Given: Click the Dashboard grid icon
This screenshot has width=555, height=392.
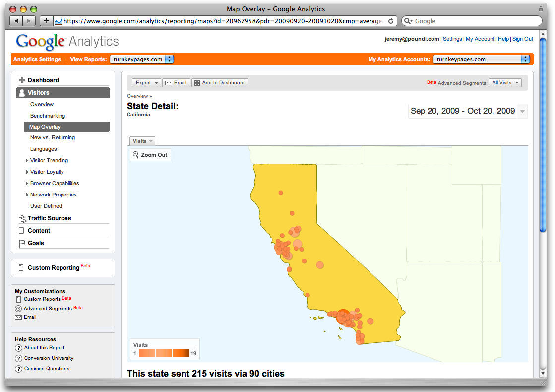Looking at the screenshot, I should [22, 80].
